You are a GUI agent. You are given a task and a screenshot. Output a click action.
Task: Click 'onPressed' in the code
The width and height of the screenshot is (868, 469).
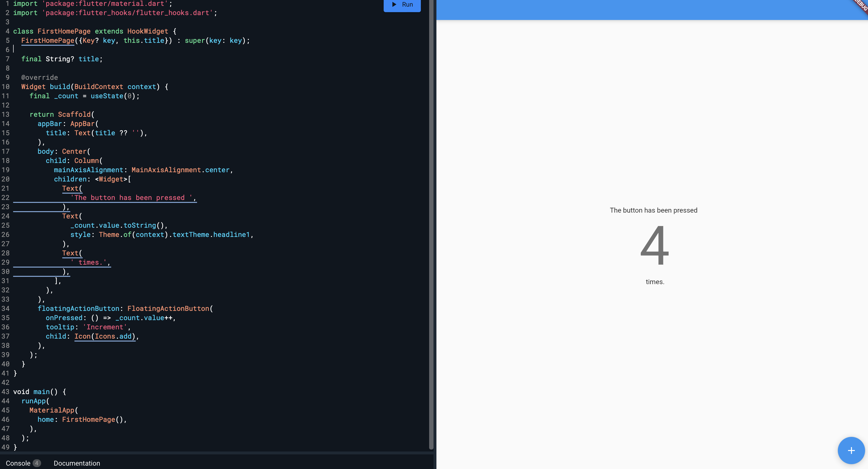click(x=64, y=318)
